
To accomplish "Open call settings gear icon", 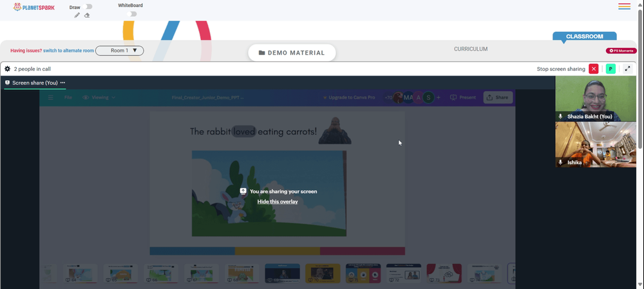I will 7,69.
